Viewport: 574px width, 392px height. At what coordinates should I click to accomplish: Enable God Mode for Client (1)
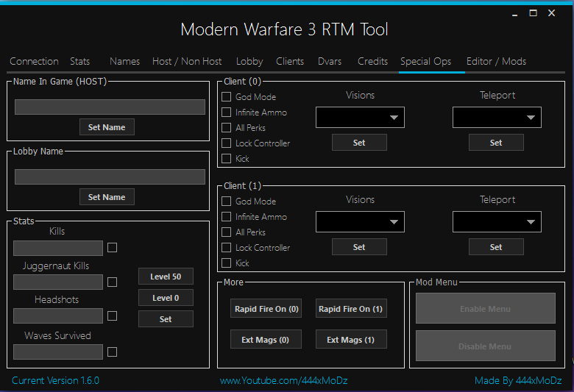pos(226,201)
